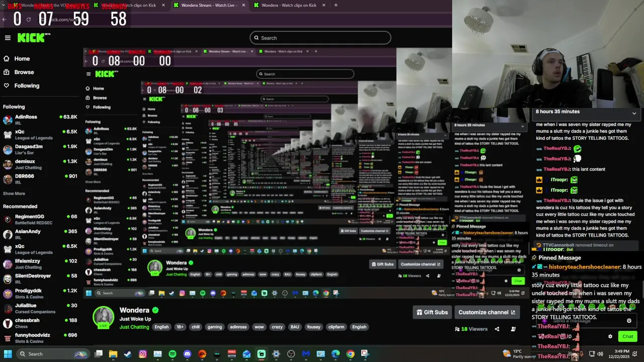The height and width of the screenshot is (362, 644).
Task: Select the 18+ tag
Action: 180,327
